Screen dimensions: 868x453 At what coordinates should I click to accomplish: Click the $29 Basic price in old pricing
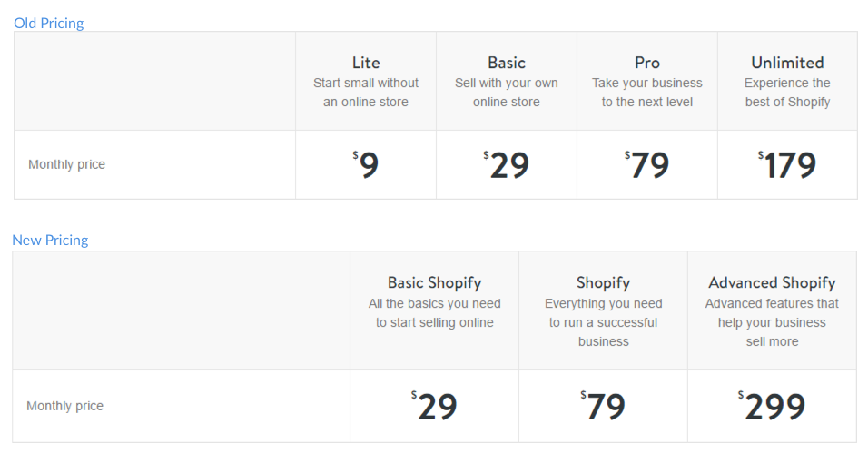(508, 165)
